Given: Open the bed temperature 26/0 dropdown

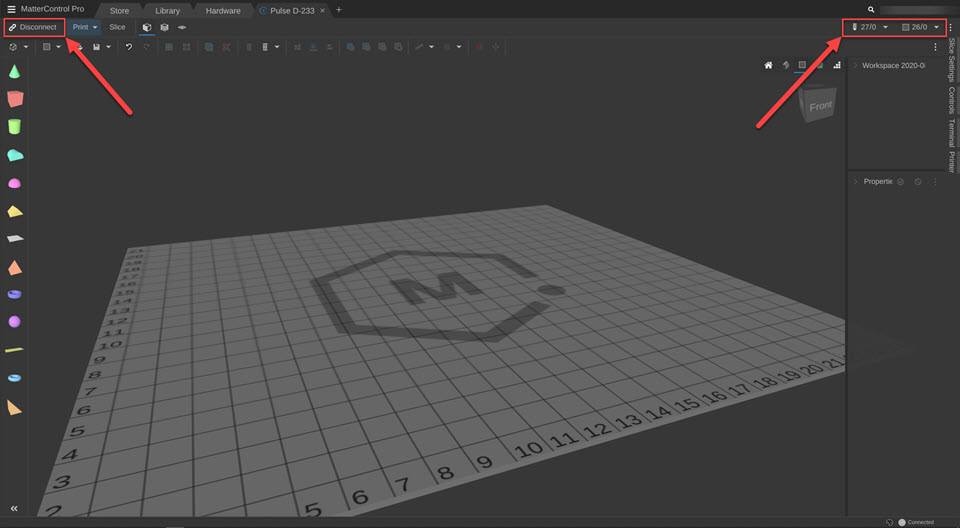Looking at the screenshot, I should coord(937,27).
